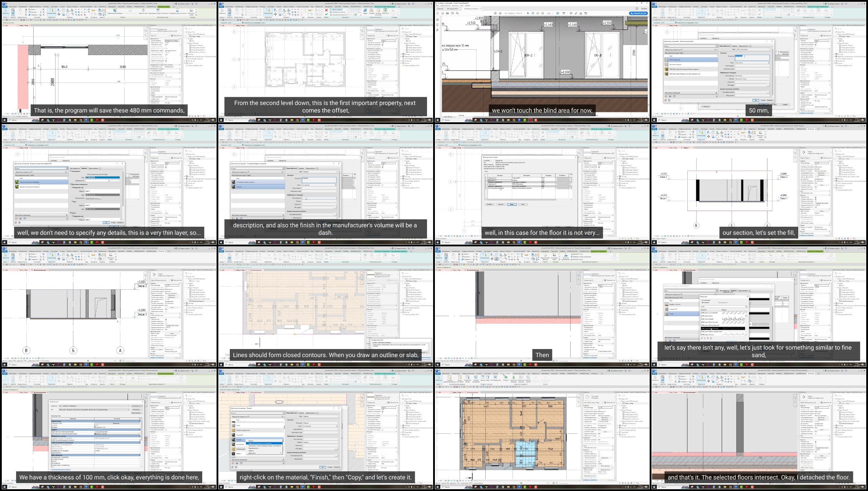Open Класс Системный dropdown in Отделка material browser
The width and height of the screenshot is (868, 491).
(x=337, y=426)
